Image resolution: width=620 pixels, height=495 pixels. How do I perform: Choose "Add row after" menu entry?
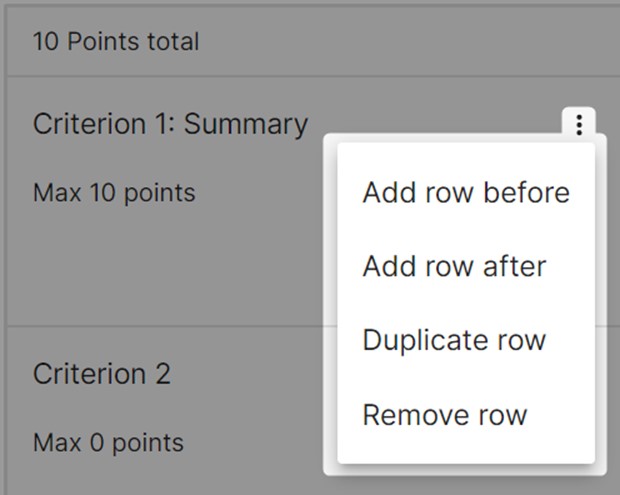point(454,266)
